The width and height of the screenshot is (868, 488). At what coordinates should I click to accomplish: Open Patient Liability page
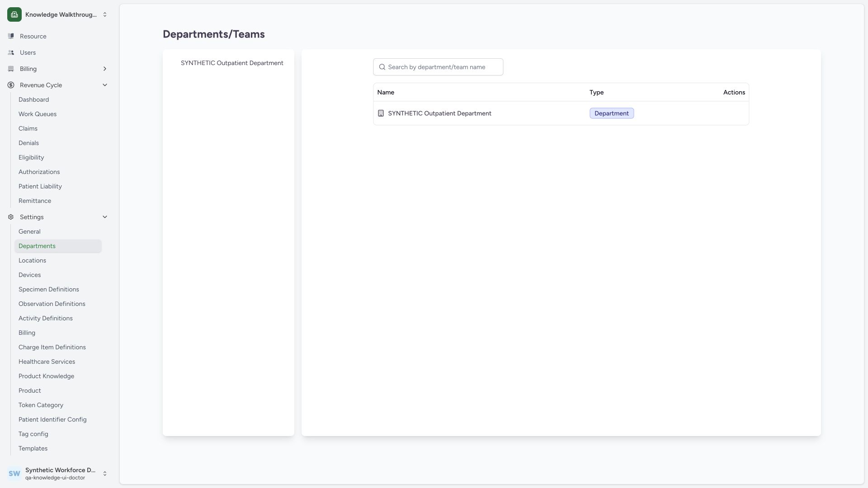tap(40, 186)
